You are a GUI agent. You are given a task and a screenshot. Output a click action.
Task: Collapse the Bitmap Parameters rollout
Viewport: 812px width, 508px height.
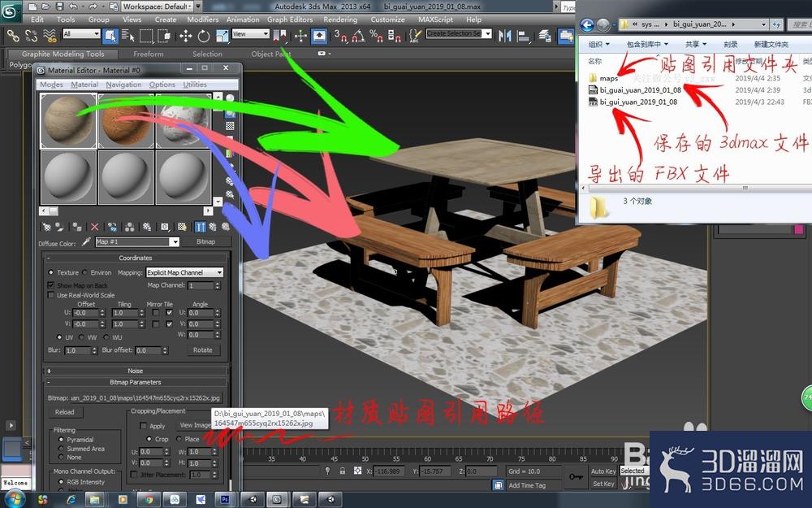(136, 382)
